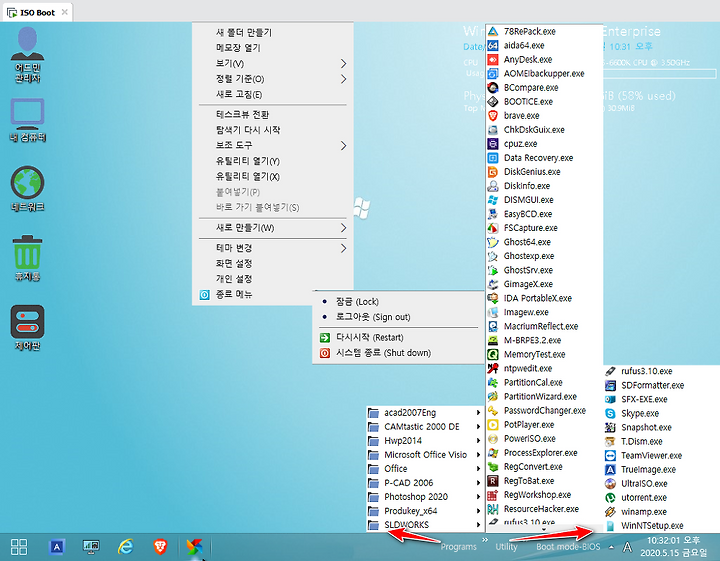Open the Office folder entry
This screenshot has width=720, height=561.
click(x=425, y=469)
